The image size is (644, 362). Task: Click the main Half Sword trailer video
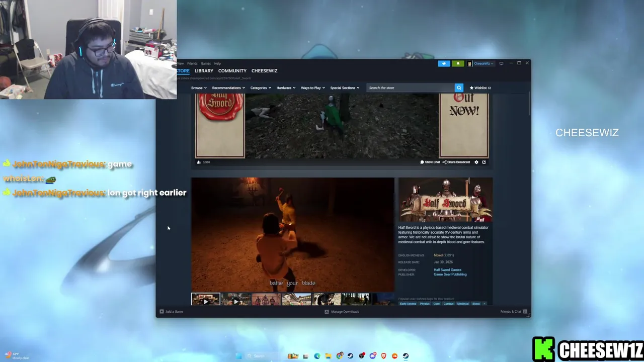(293, 235)
